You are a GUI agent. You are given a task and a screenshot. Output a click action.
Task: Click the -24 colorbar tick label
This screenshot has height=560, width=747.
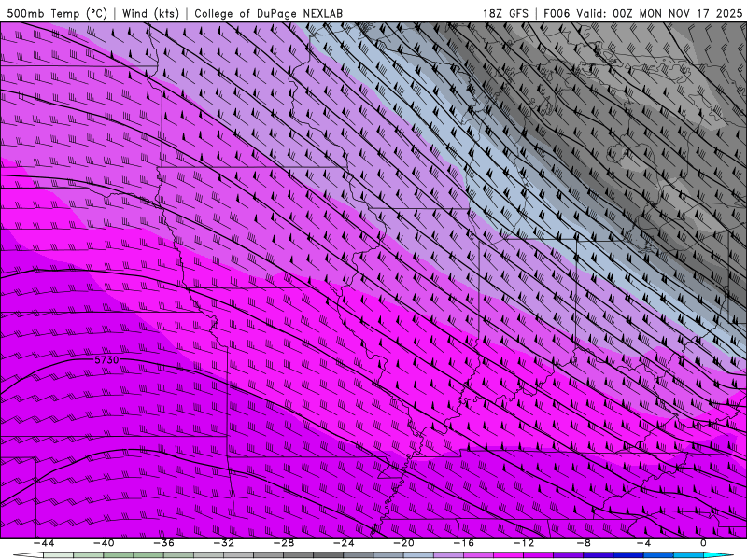click(344, 543)
